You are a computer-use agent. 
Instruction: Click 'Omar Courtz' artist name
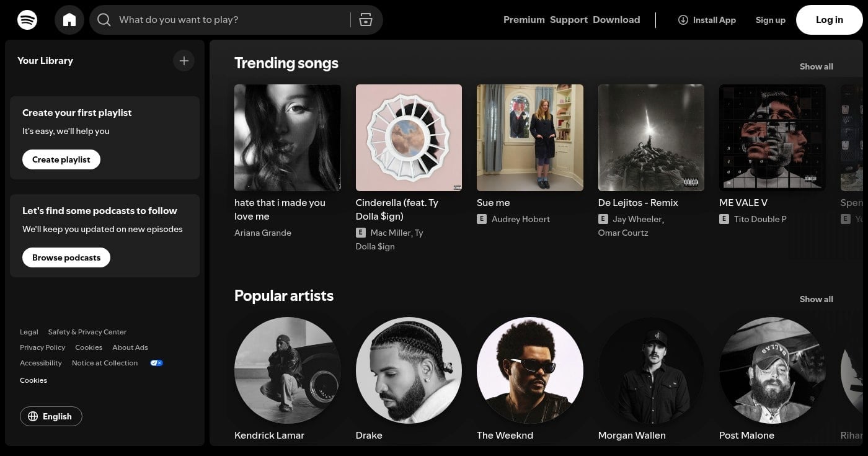click(623, 233)
